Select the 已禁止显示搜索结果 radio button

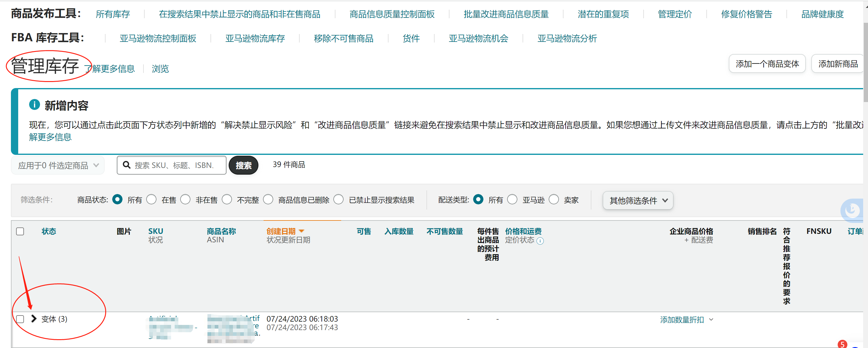click(339, 200)
